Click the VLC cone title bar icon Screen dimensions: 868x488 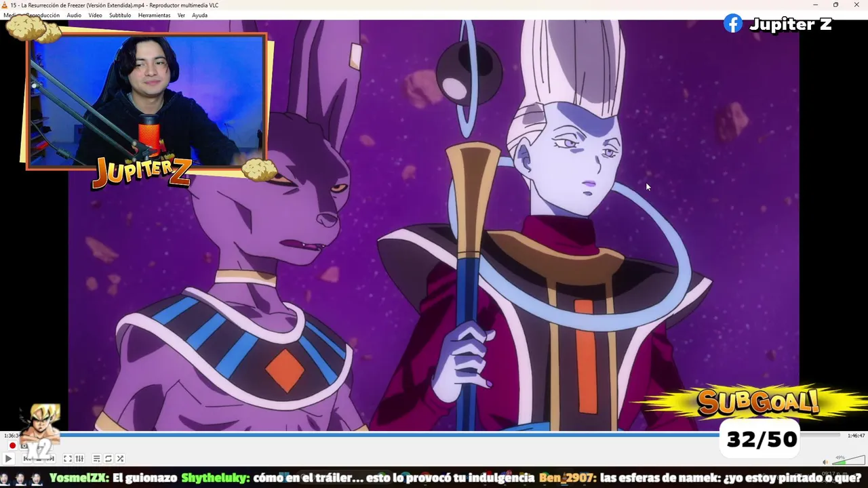click(x=5, y=5)
